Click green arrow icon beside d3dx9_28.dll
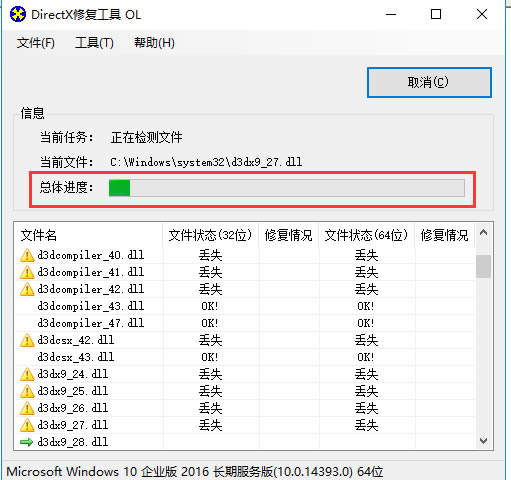The height and width of the screenshot is (480, 511). pyautogui.click(x=26, y=442)
